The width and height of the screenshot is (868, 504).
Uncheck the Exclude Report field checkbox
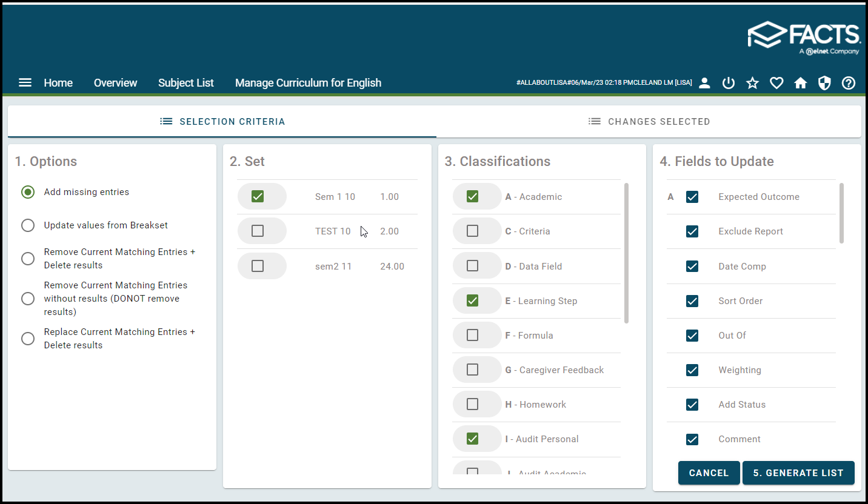[692, 231]
